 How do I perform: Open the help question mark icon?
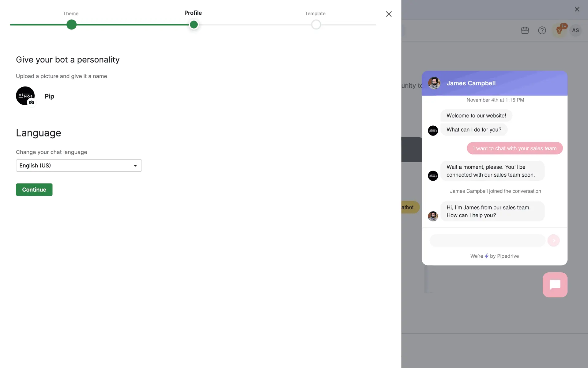[x=542, y=30]
